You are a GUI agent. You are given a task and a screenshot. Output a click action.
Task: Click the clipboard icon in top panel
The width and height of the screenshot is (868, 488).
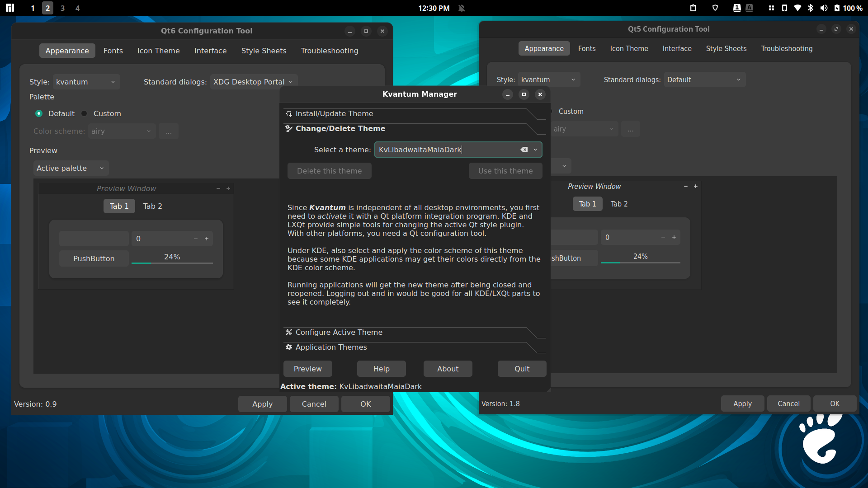pos(693,8)
